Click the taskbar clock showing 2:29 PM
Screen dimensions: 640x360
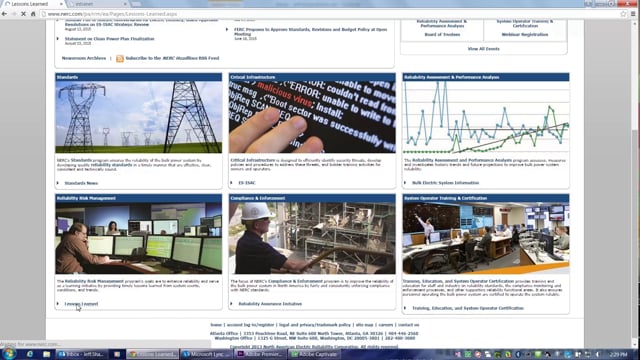[x=619, y=354]
